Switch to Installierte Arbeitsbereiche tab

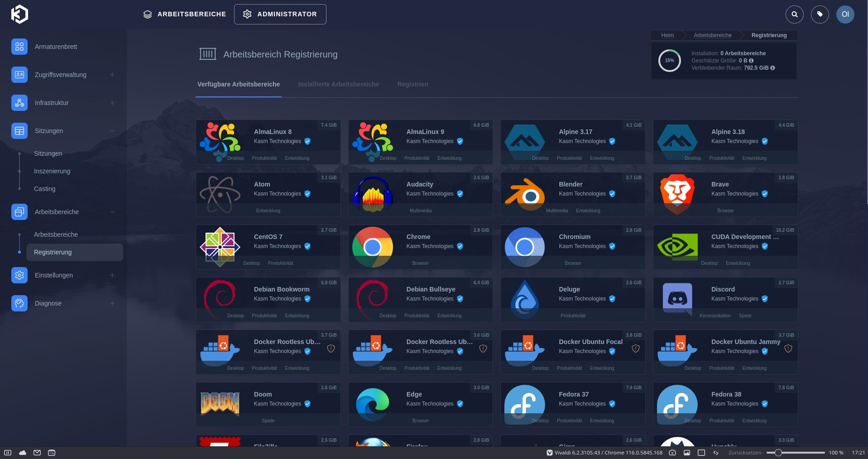point(338,84)
